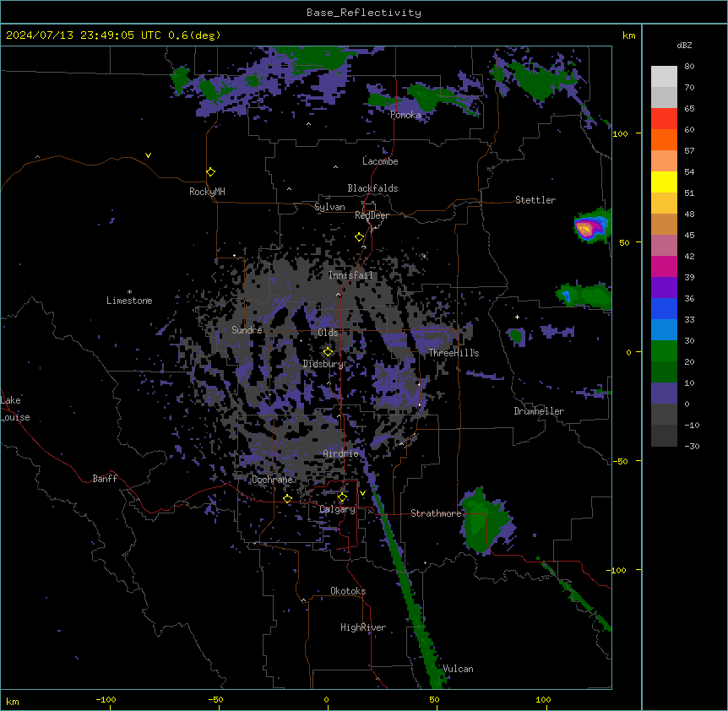Click the yellow V marker northwest of RockyMH
This screenshot has height=711, width=728.
tap(148, 155)
